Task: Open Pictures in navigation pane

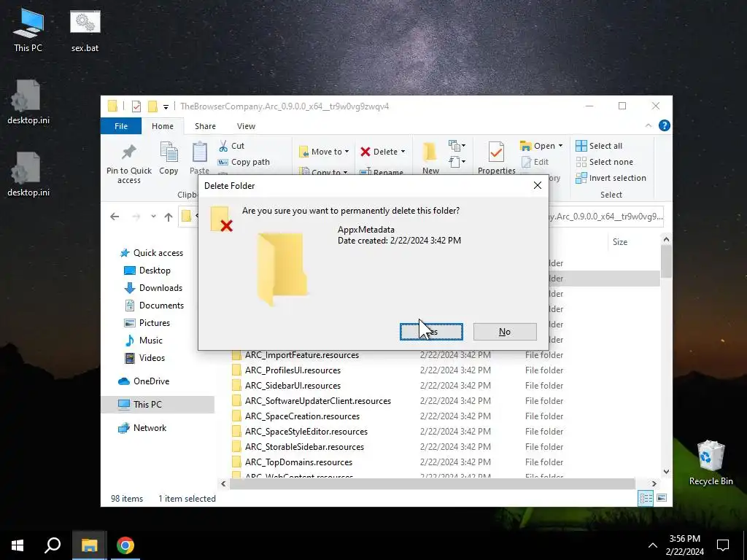Action: point(147,323)
